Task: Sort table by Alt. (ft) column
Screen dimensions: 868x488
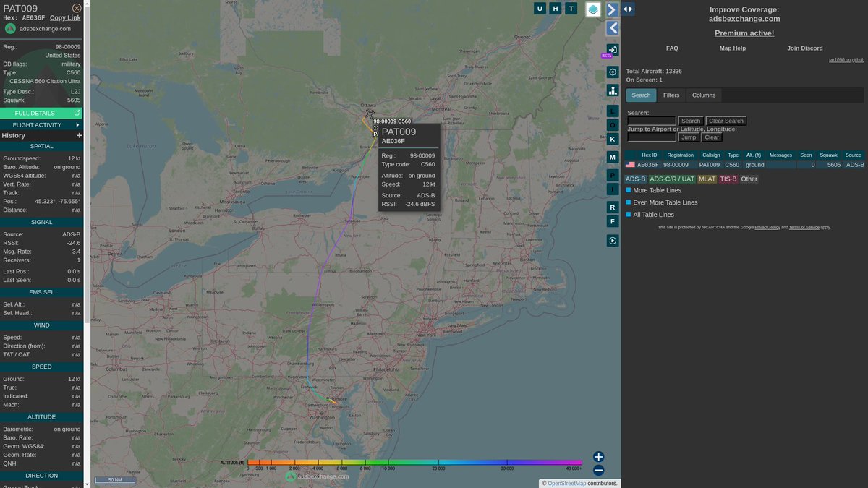Action: [x=754, y=155]
